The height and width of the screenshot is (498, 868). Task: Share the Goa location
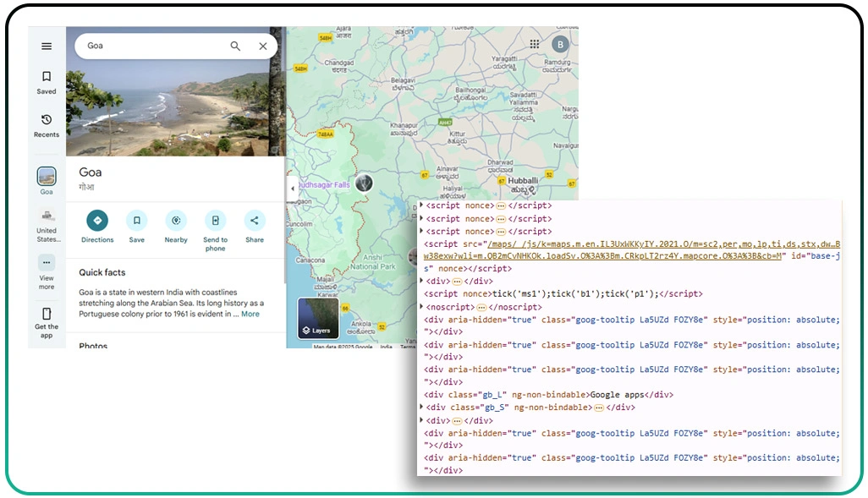(x=255, y=222)
